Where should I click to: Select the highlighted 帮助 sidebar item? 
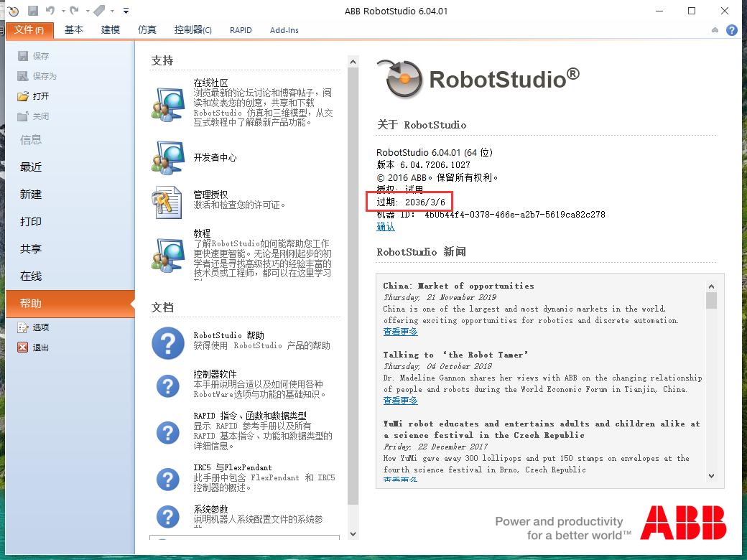point(70,303)
